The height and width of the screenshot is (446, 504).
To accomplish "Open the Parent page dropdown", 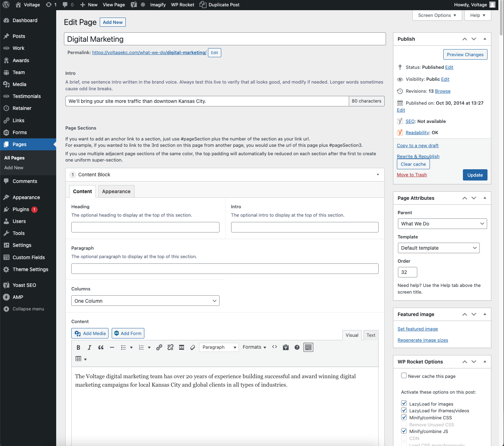I will coord(442,224).
